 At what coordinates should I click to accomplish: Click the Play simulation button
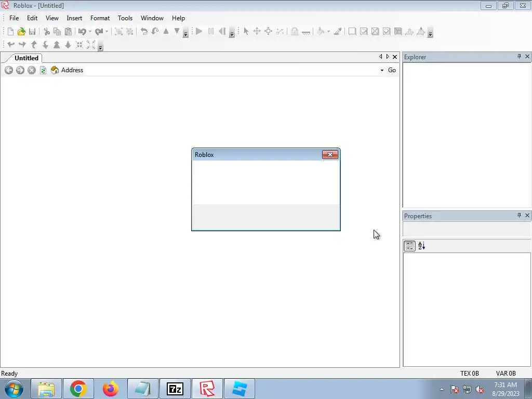[199, 32]
